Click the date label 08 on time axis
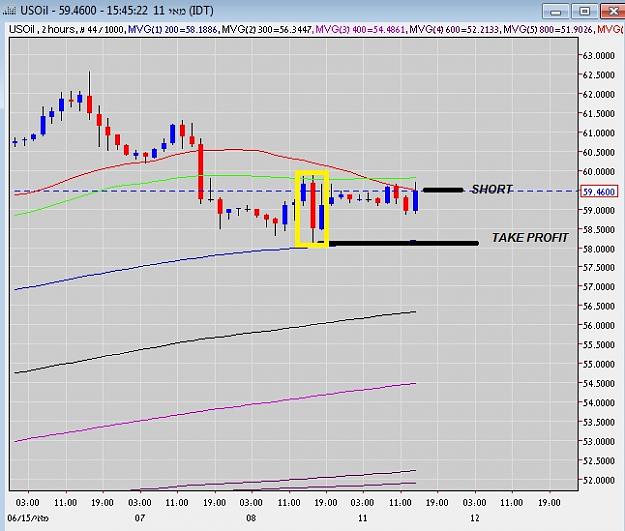Viewport: 625px width, 531px height. pyautogui.click(x=251, y=518)
